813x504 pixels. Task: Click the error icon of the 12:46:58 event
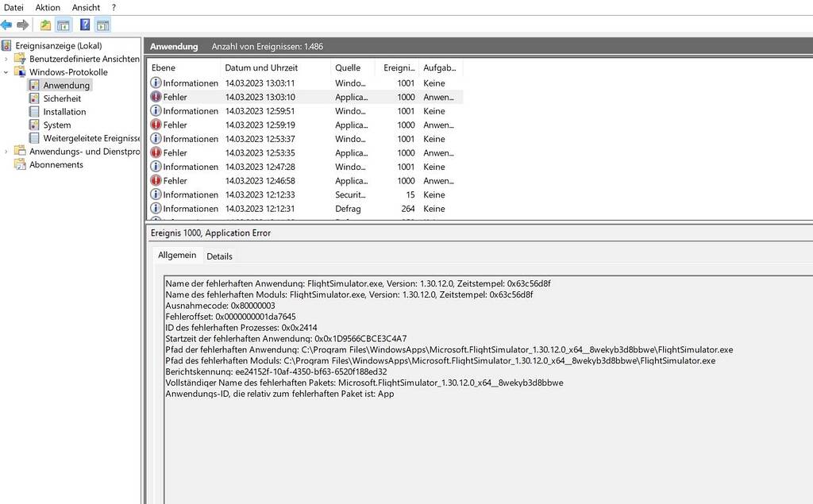coord(156,181)
